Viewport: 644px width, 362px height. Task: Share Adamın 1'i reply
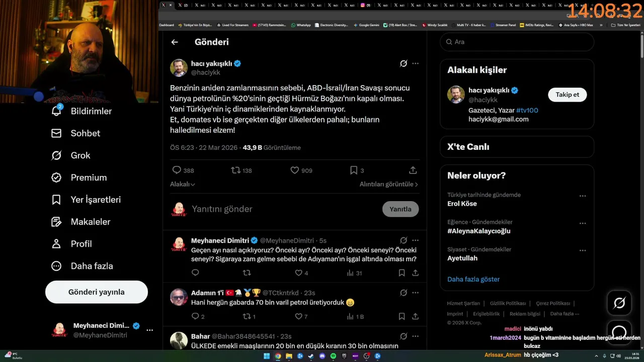point(415,316)
